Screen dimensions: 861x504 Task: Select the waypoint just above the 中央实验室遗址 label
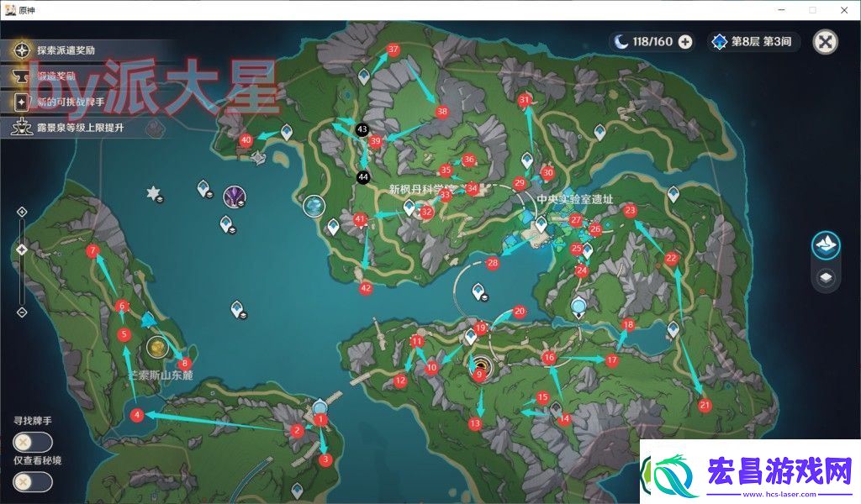[x=527, y=160]
